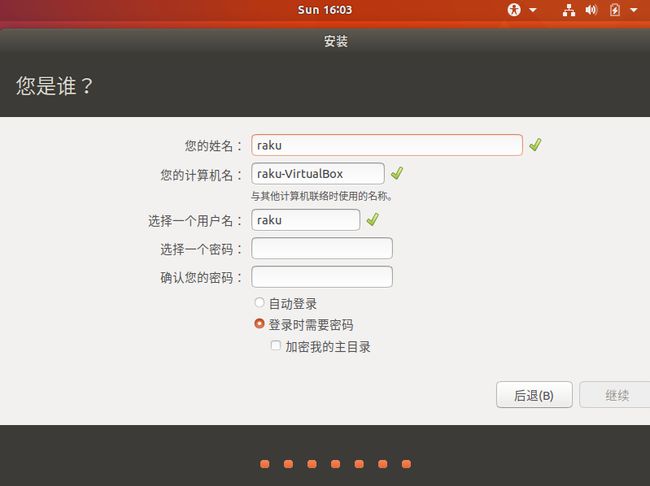Open the clock showing Sun 16:03
The height and width of the screenshot is (486, 650).
[325, 10]
